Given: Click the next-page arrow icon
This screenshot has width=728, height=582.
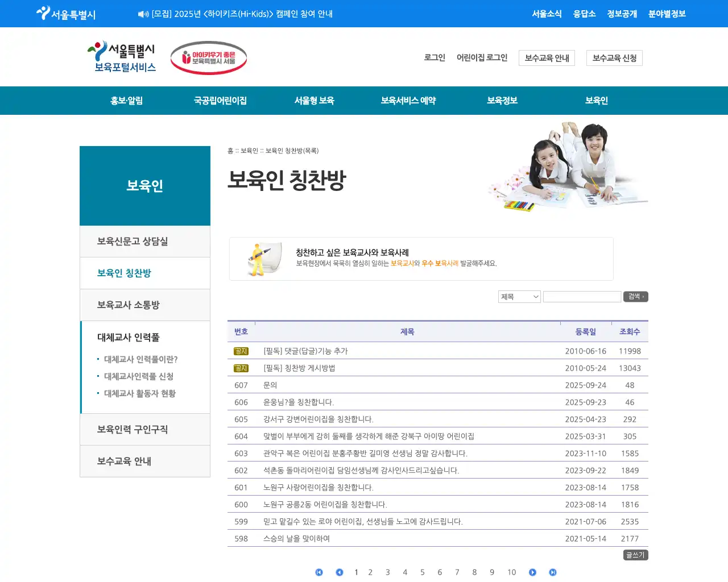Looking at the screenshot, I should [532, 572].
